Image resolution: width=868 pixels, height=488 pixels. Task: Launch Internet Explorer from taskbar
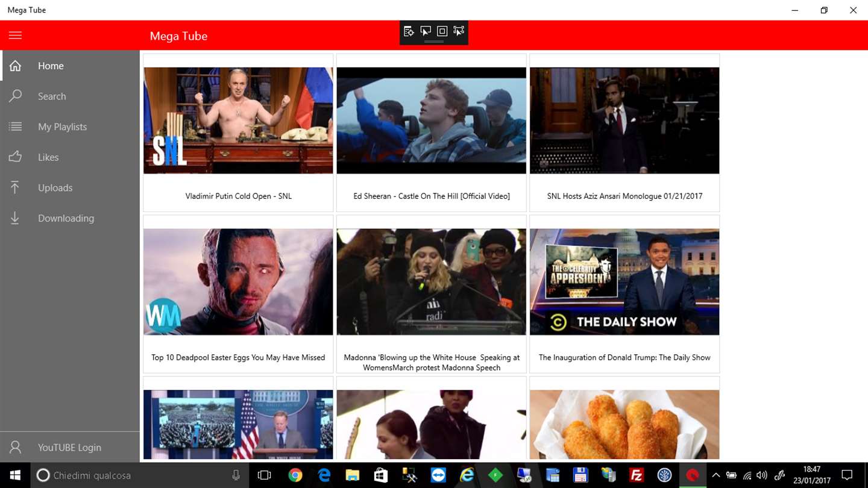[x=467, y=475]
